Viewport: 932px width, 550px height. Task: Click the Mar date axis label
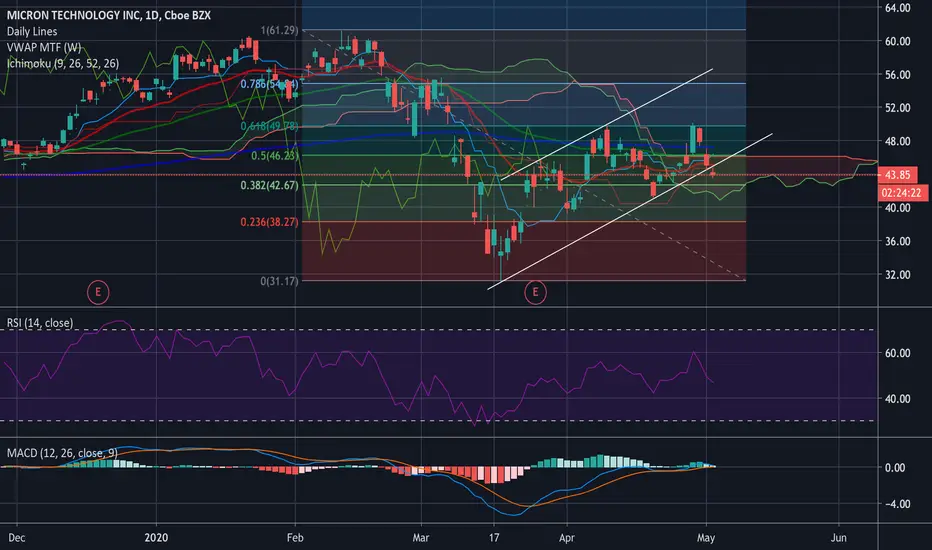[421, 538]
